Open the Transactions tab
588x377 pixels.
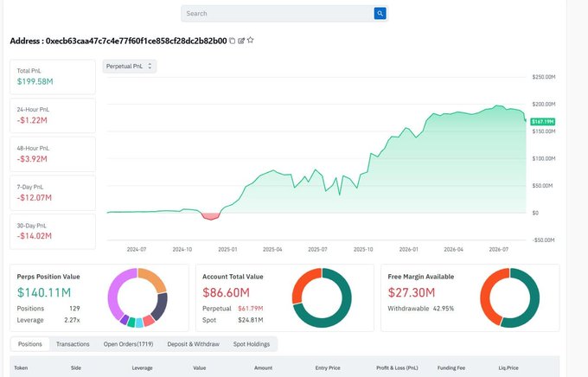click(73, 344)
